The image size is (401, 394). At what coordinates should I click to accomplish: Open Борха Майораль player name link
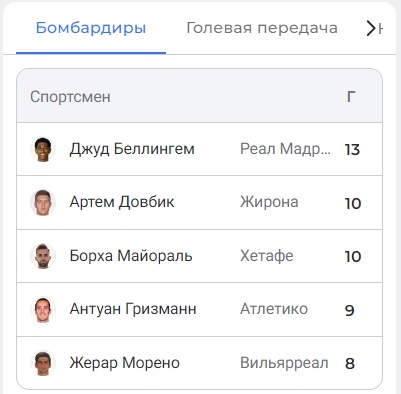coord(131,256)
